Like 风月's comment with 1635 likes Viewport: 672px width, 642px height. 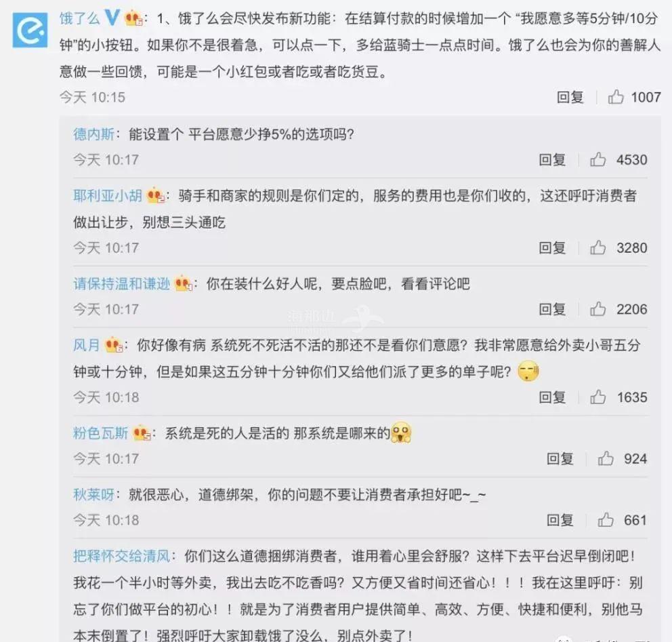[598, 397]
